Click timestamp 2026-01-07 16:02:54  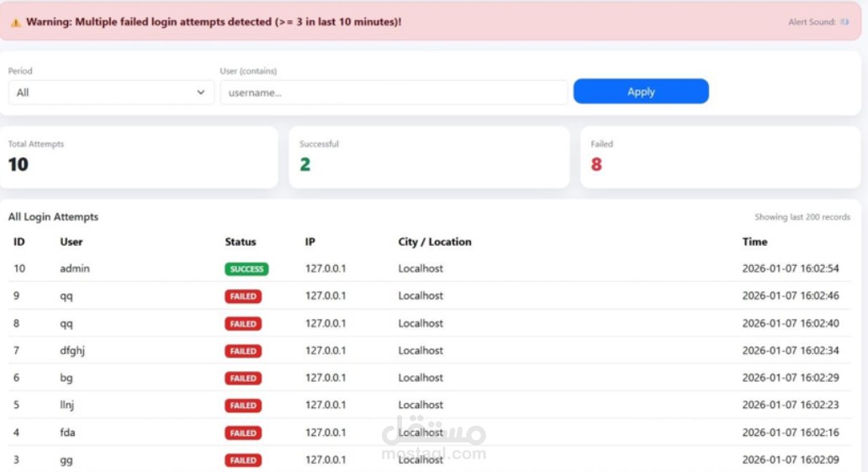click(791, 268)
